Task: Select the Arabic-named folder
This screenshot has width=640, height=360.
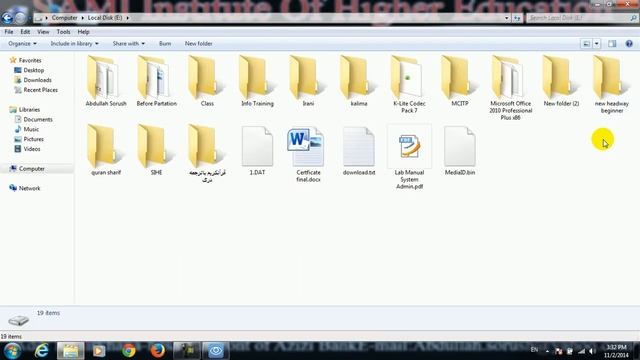Action: (x=207, y=154)
